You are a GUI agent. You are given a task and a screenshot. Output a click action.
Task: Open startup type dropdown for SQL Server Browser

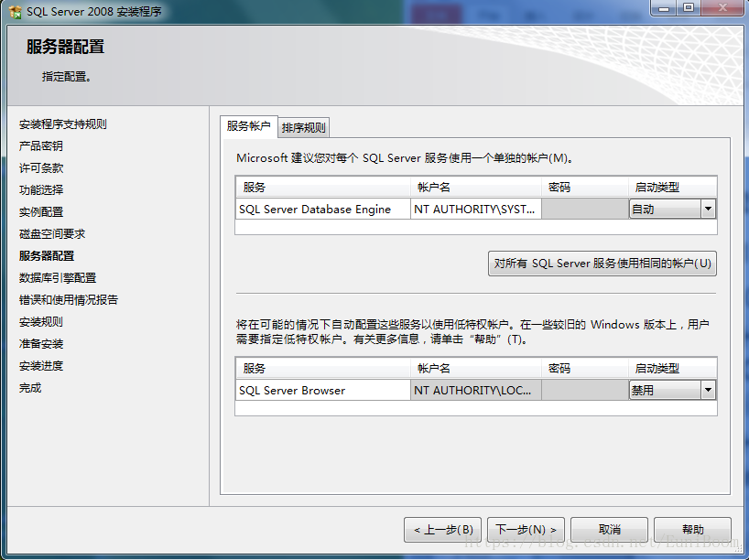pos(708,390)
